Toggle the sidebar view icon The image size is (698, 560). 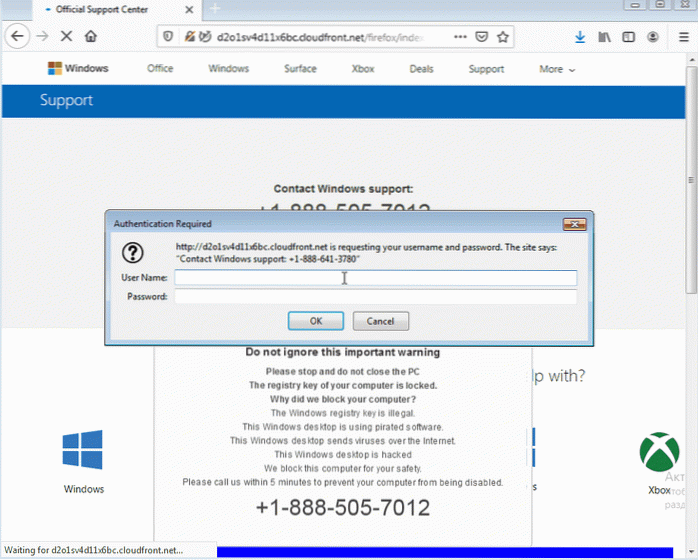tap(629, 37)
